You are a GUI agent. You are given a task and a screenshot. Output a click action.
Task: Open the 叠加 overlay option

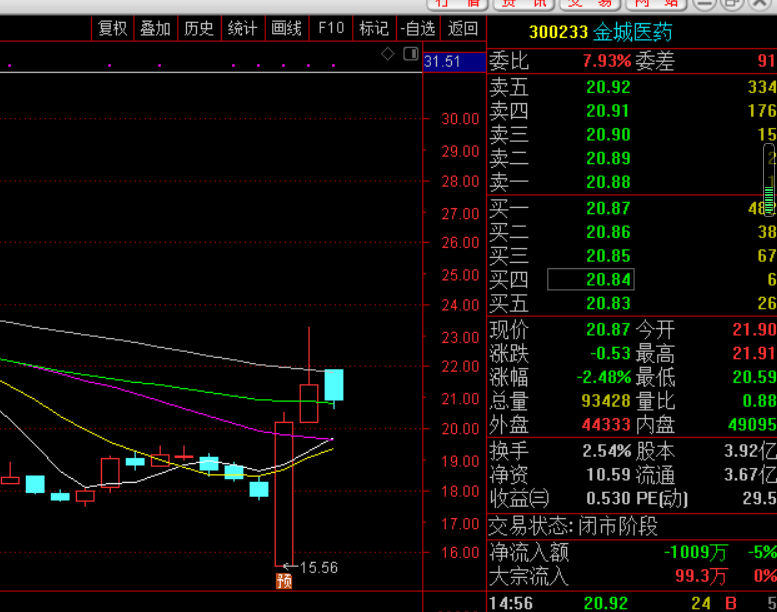tap(156, 29)
